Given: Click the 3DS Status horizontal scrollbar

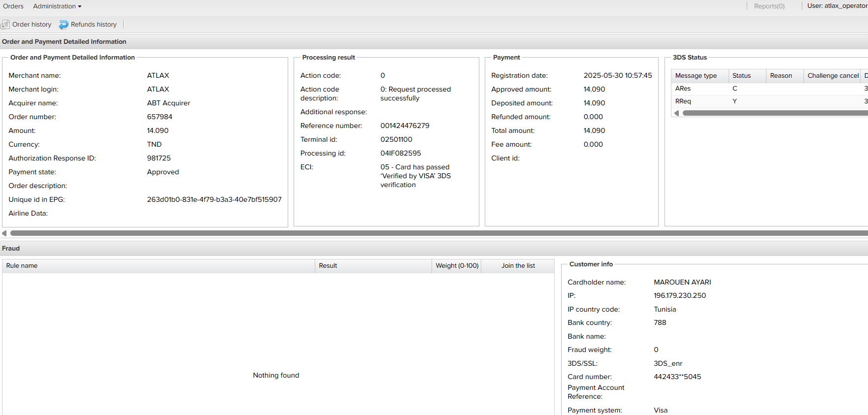Looking at the screenshot, I should 773,113.
